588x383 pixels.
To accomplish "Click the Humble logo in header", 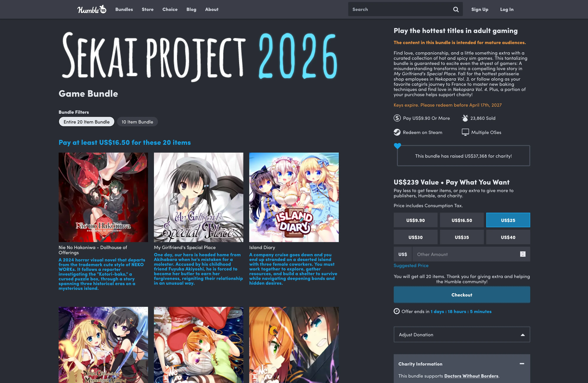I will click(92, 9).
